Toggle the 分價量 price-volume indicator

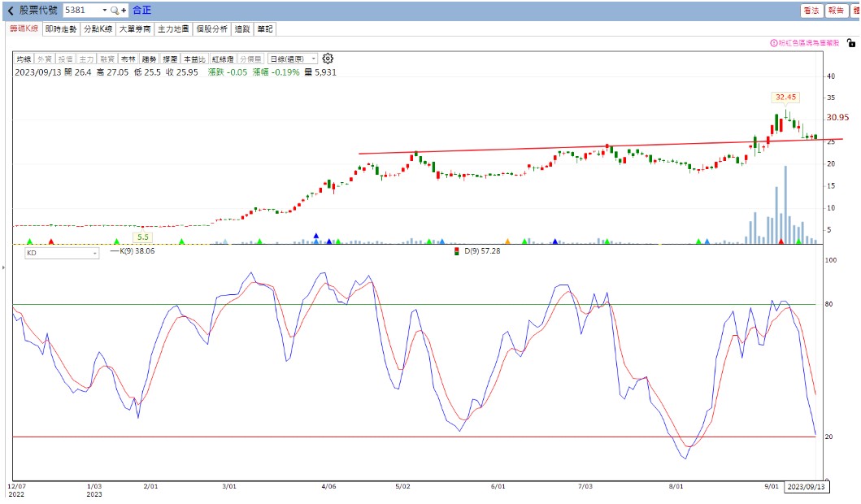point(251,59)
